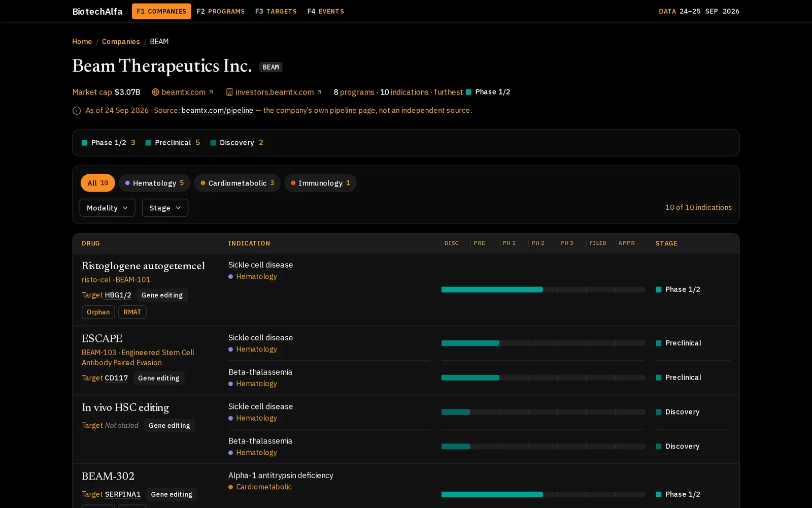Go to the F3 Targets tab
This screenshot has height=508, width=812.
(276, 11)
